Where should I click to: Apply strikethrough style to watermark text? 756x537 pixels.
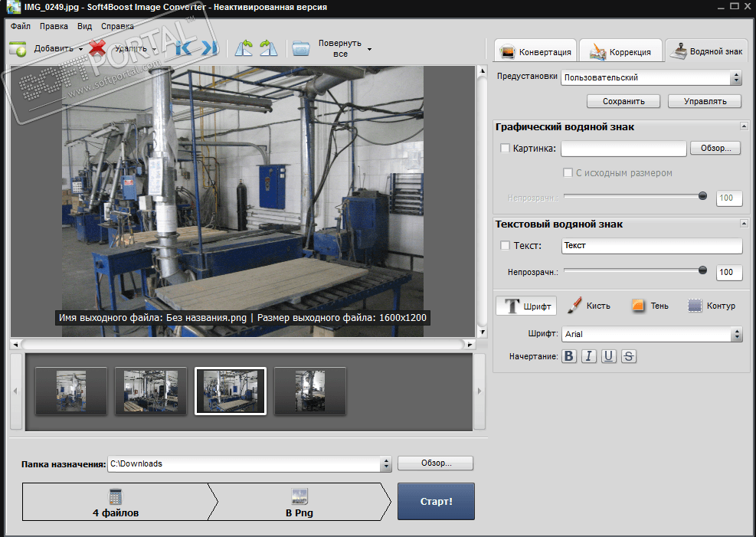click(x=629, y=356)
